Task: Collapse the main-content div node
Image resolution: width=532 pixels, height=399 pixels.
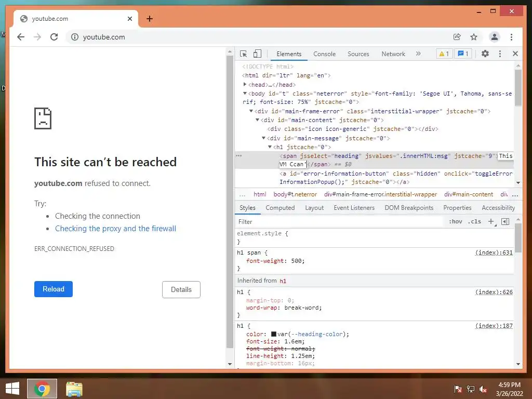Action: coord(258,120)
